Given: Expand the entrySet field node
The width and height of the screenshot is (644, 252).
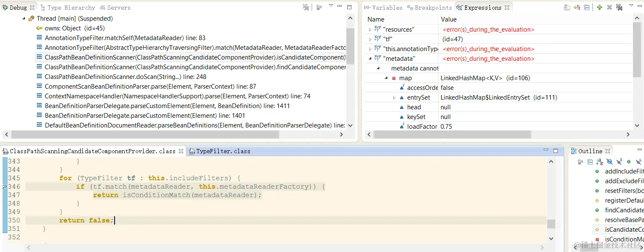Looking at the screenshot, I should [x=394, y=98].
